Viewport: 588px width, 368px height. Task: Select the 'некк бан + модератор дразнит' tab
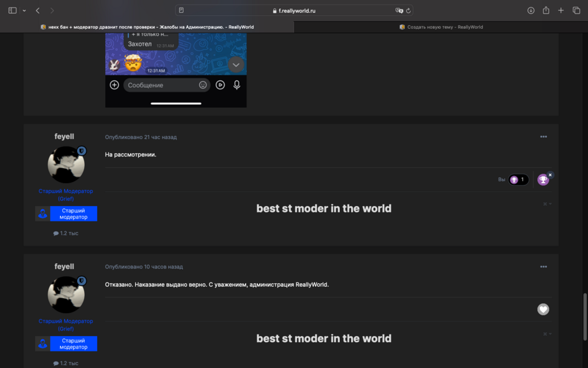tap(147, 27)
